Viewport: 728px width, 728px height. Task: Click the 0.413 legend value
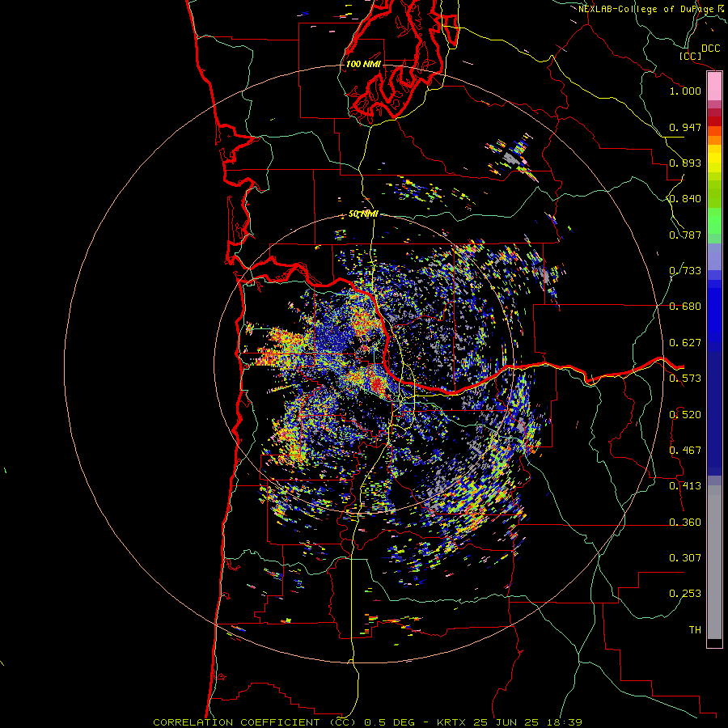[x=685, y=486]
